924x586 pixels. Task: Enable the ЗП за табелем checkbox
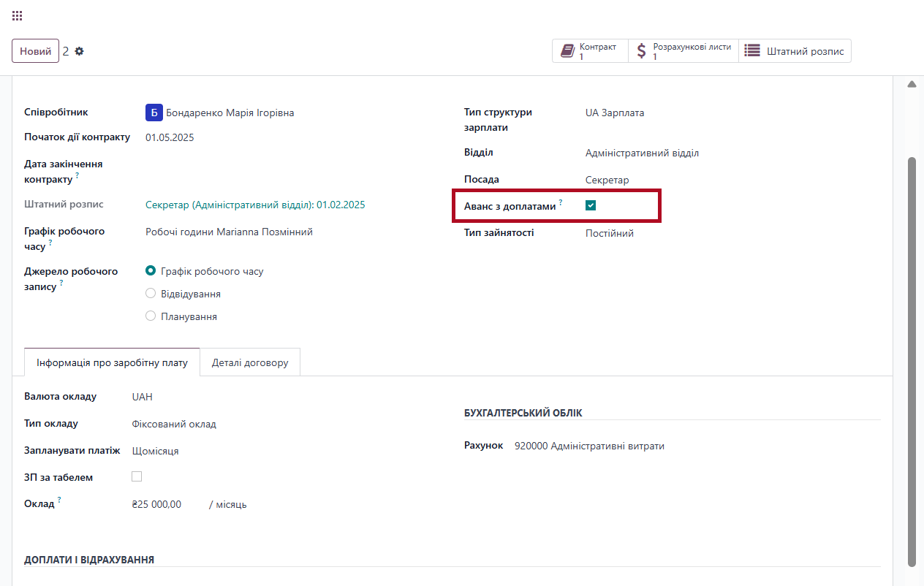[x=137, y=476]
